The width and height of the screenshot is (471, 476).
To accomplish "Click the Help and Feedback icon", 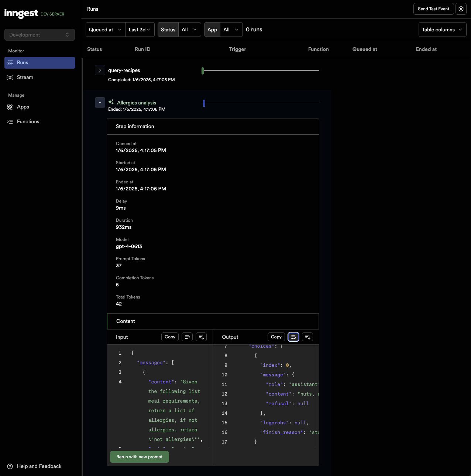I will coord(10,466).
